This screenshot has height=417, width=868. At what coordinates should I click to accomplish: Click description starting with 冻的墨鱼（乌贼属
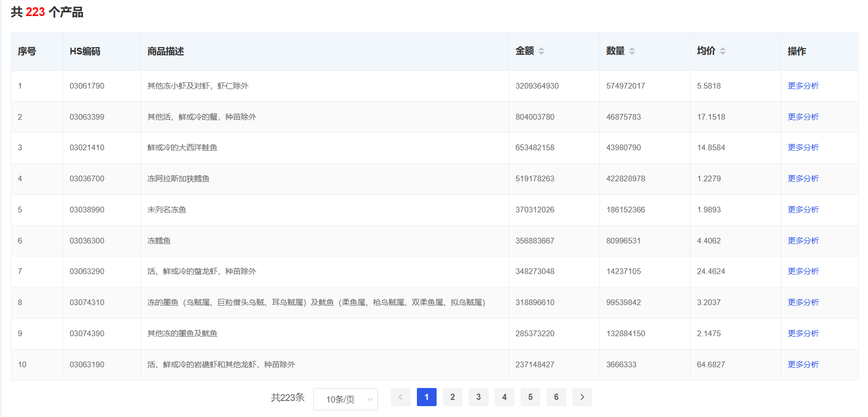316,303
